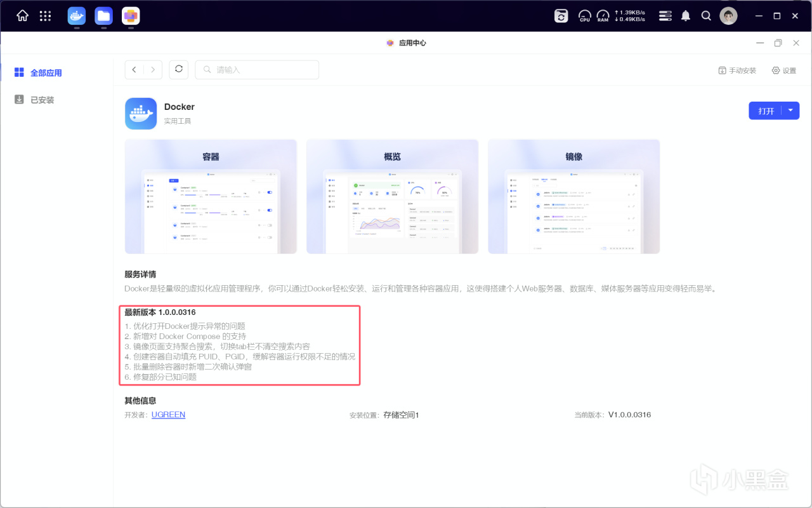Open the notifications bell
This screenshot has width=812, height=508.
(686, 16)
